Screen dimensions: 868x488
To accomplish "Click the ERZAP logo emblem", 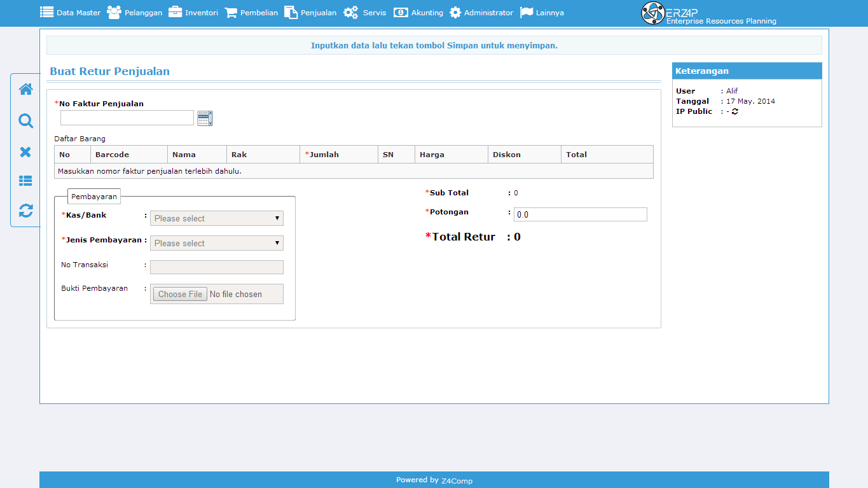I will [x=652, y=13].
